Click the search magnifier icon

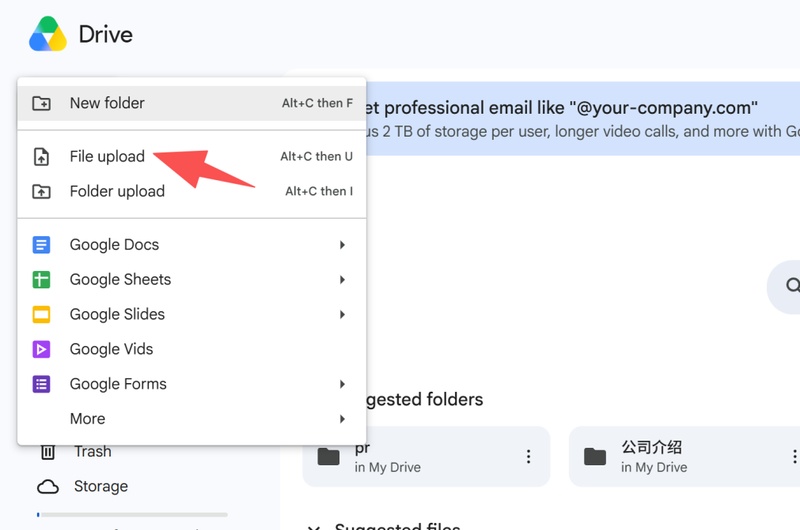pos(792,285)
